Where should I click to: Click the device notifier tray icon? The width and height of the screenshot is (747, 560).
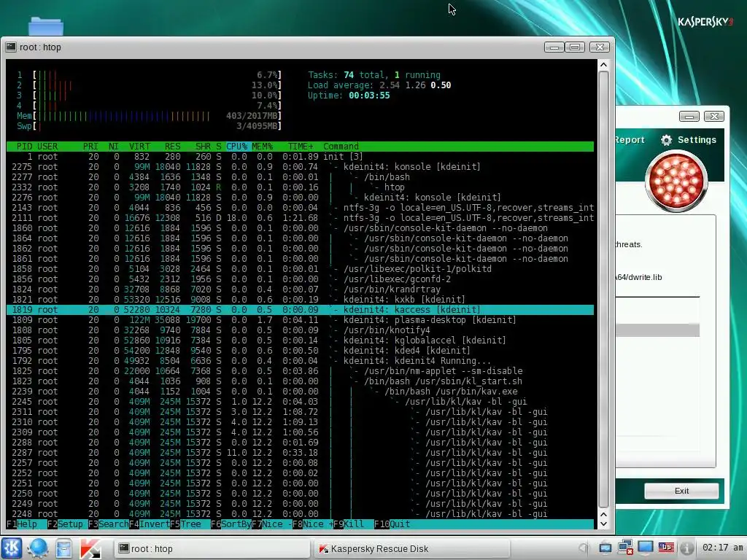[x=605, y=548]
